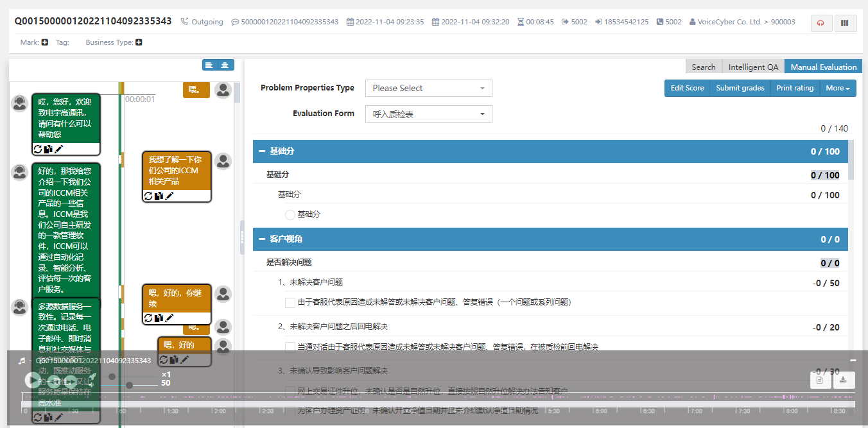868x428 pixels.
Task: Copy the '我想了解一下' customer message
Action: click(x=159, y=196)
